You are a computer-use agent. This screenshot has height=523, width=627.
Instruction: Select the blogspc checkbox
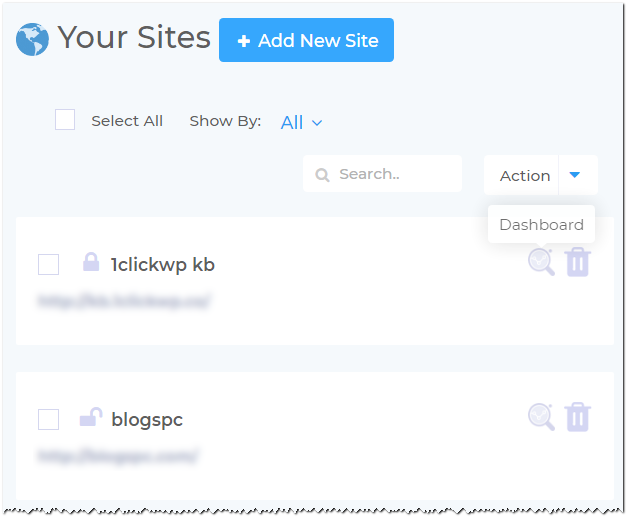coord(48,419)
